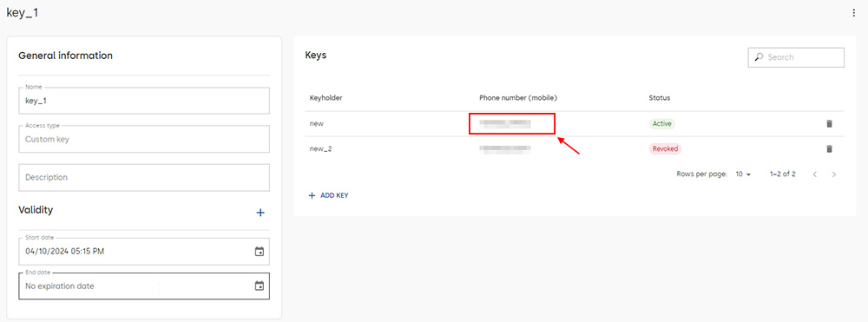This screenshot has height=322, width=868.
Task: Open the End date calendar picker
Action: 259,286
